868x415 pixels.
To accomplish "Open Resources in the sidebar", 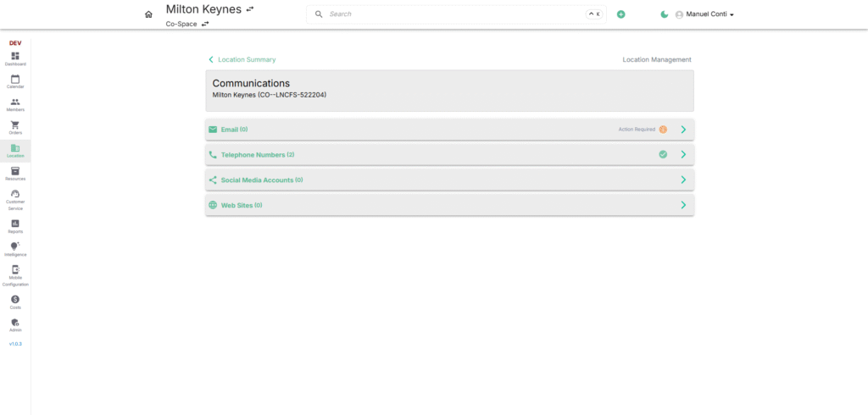I will tap(15, 174).
